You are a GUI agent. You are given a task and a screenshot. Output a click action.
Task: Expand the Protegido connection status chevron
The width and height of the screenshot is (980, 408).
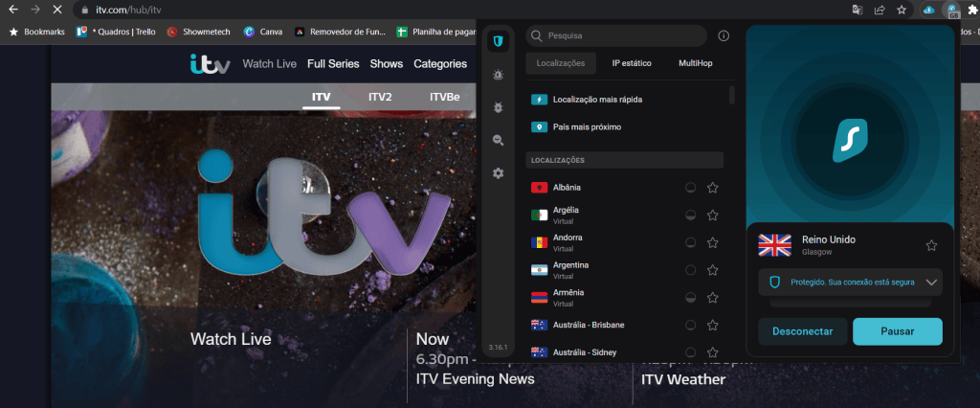(933, 283)
